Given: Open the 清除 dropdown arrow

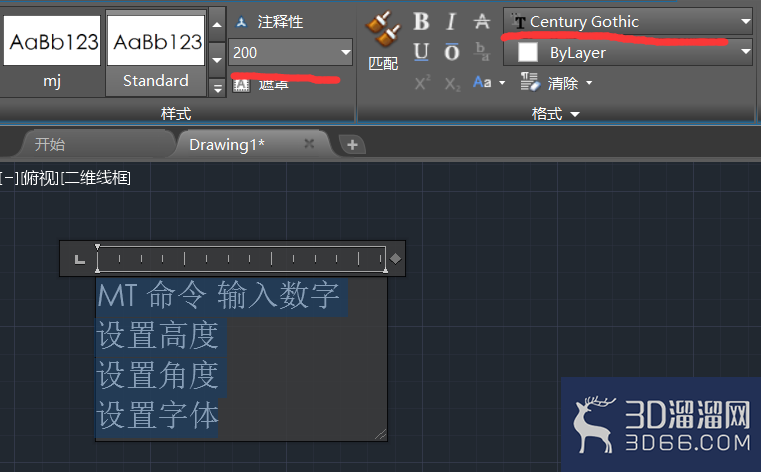Looking at the screenshot, I should click(x=589, y=83).
